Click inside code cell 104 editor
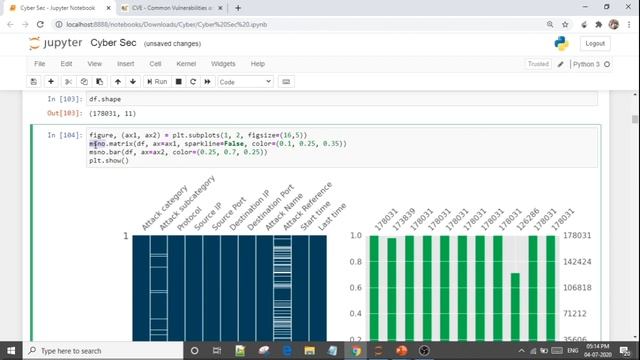 [x=342, y=147]
